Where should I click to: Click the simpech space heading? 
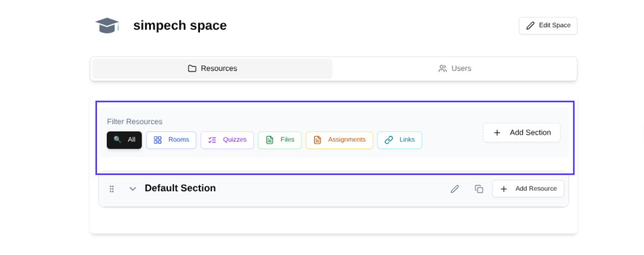[180, 26]
